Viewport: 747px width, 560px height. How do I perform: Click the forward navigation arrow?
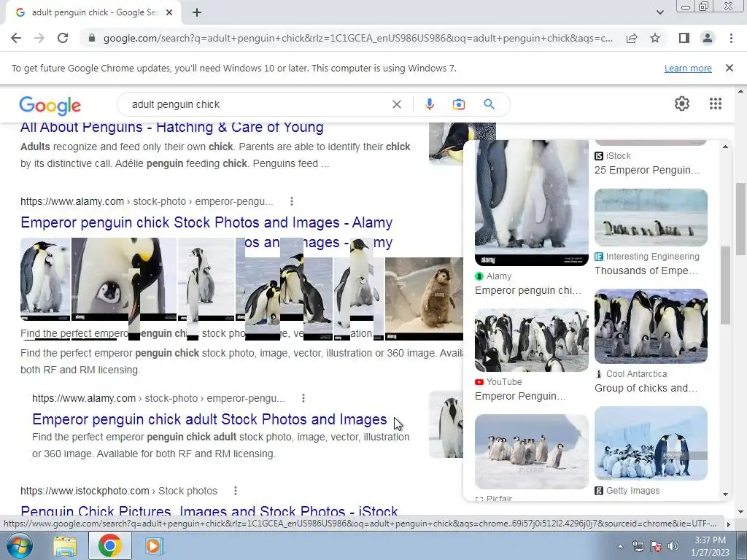tap(39, 38)
